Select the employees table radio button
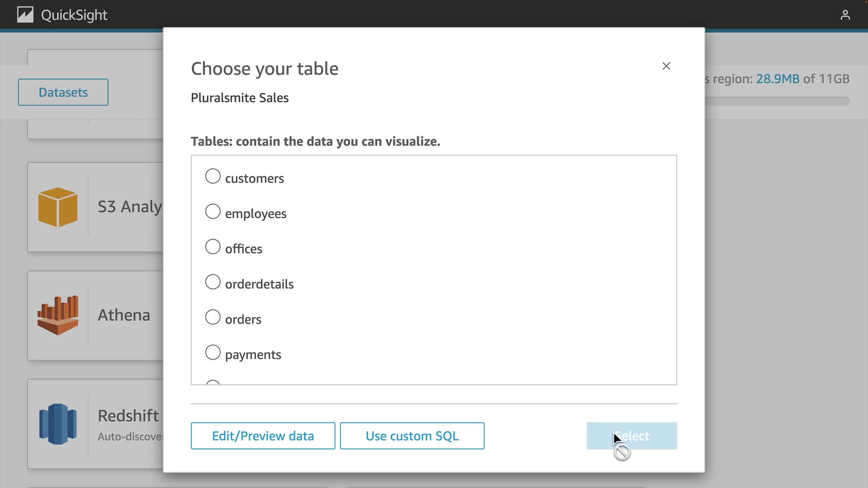868x488 pixels. coord(213,211)
